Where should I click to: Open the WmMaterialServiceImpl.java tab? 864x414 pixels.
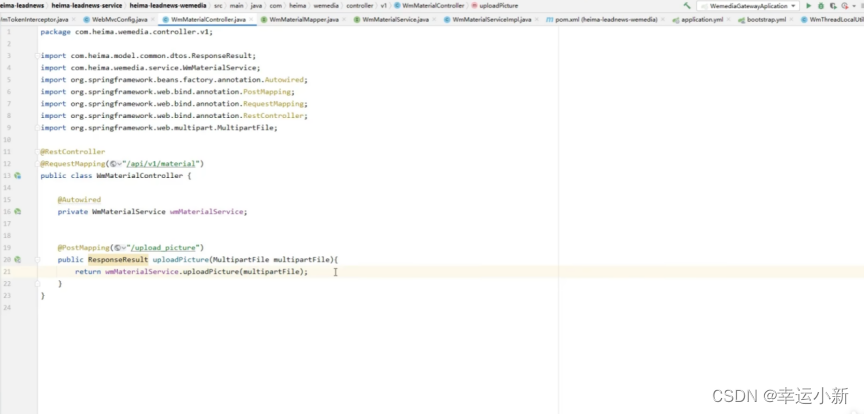pos(492,19)
